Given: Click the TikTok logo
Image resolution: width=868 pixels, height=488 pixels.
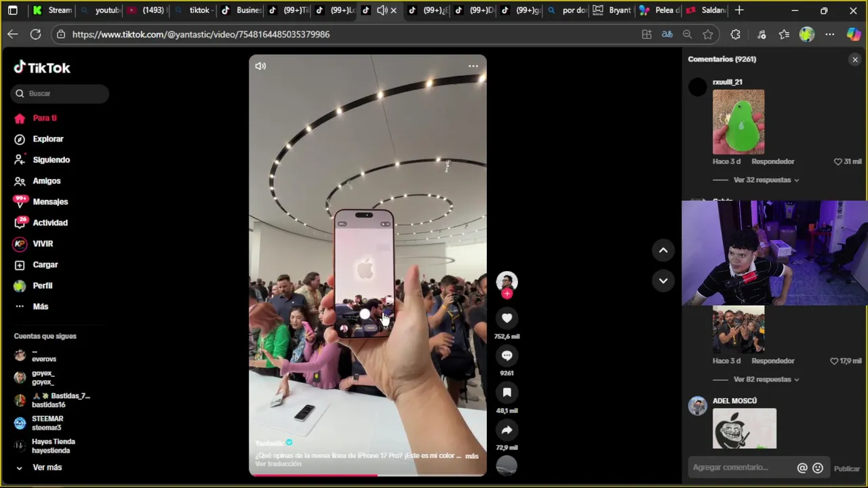Looking at the screenshot, I should tap(42, 68).
